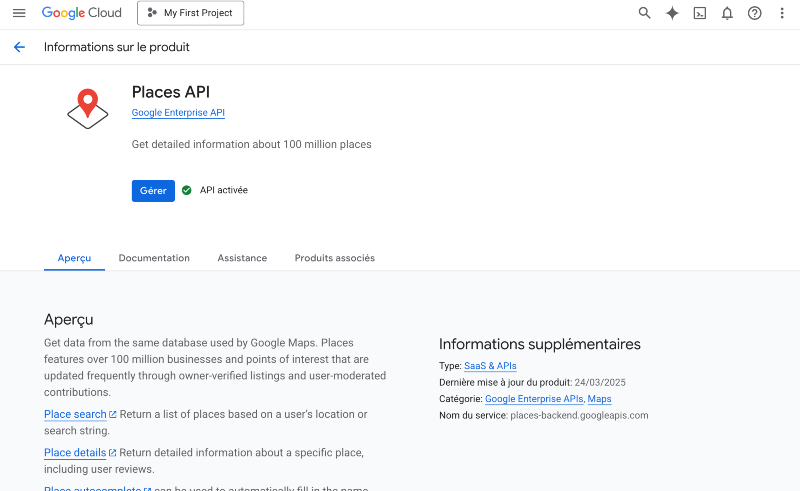This screenshot has width=800, height=491.
Task: Switch to the Documentation tab
Action: point(154,258)
